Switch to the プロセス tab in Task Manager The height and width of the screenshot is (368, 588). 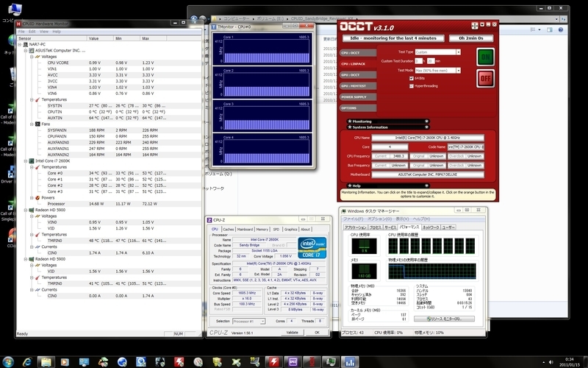(x=376, y=227)
